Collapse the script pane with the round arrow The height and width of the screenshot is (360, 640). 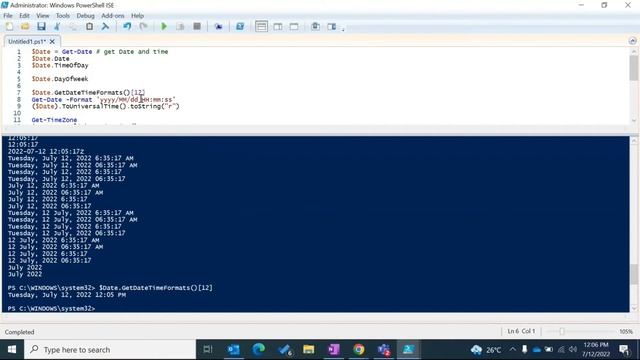(x=632, y=41)
